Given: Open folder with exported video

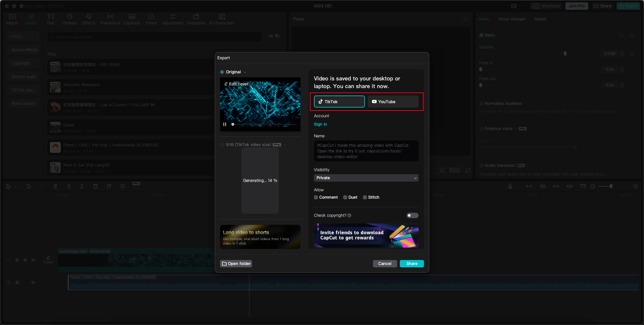Looking at the screenshot, I should [236, 264].
